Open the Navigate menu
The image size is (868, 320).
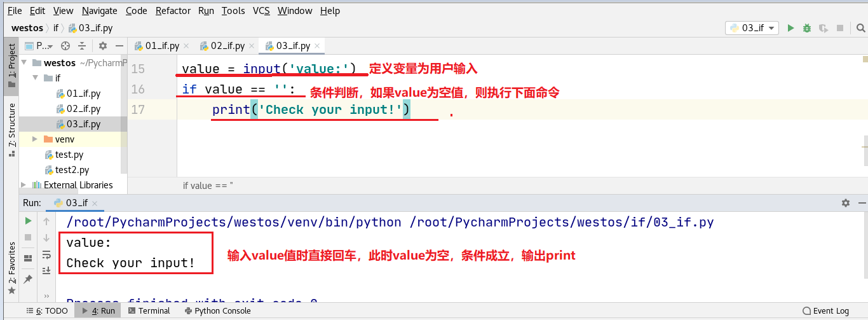(x=100, y=11)
